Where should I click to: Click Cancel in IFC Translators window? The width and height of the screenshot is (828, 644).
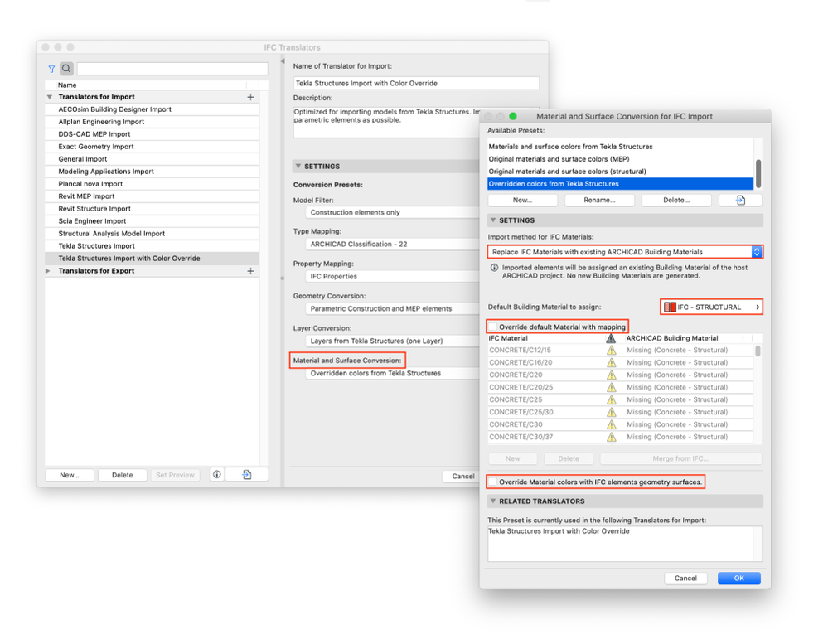[x=462, y=476]
